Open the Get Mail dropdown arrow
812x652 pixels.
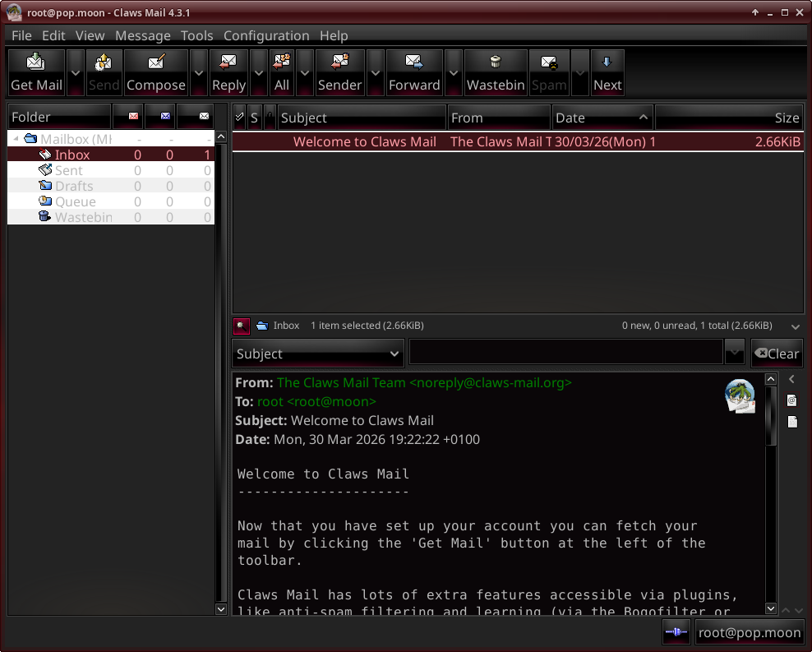click(x=75, y=72)
